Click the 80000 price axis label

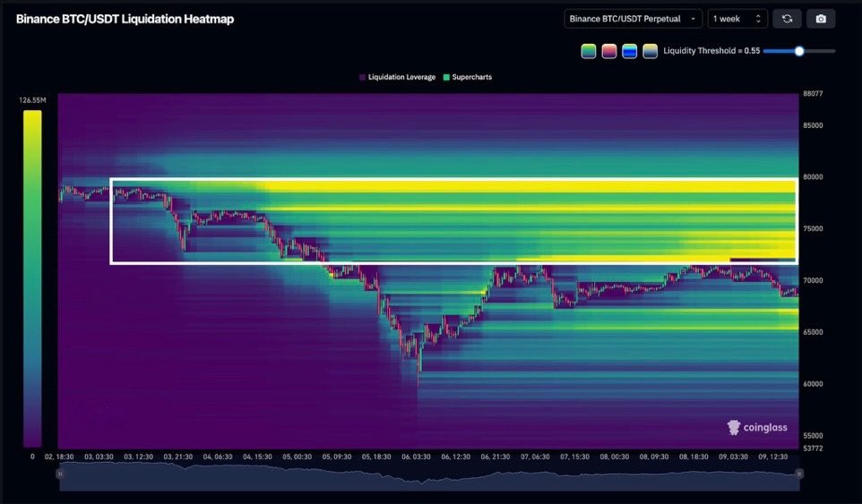click(813, 177)
